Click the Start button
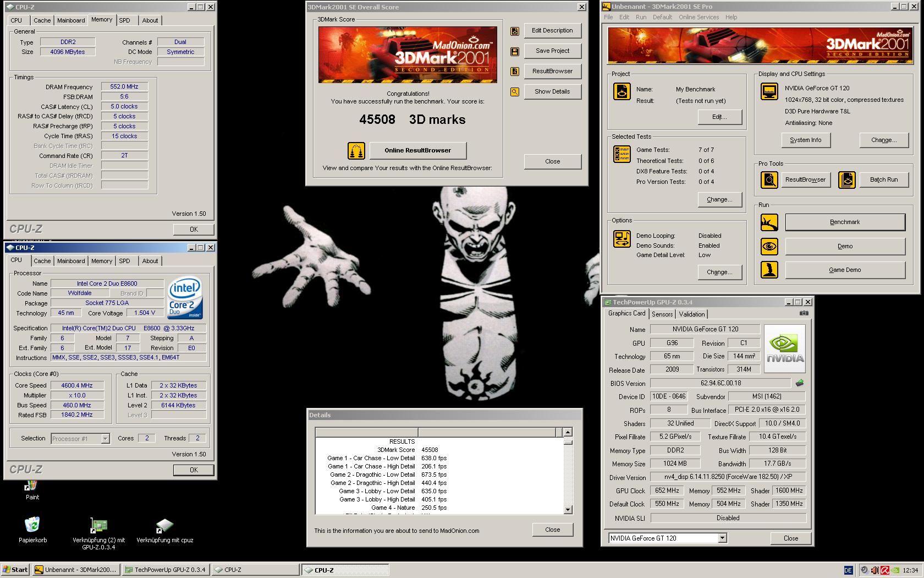The width and height of the screenshot is (924, 578). [x=15, y=570]
